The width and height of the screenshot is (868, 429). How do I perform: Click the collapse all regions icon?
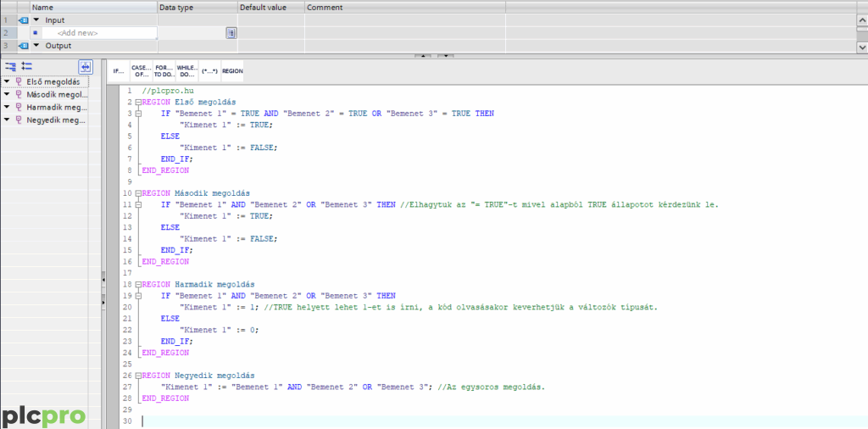pos(26,66)
